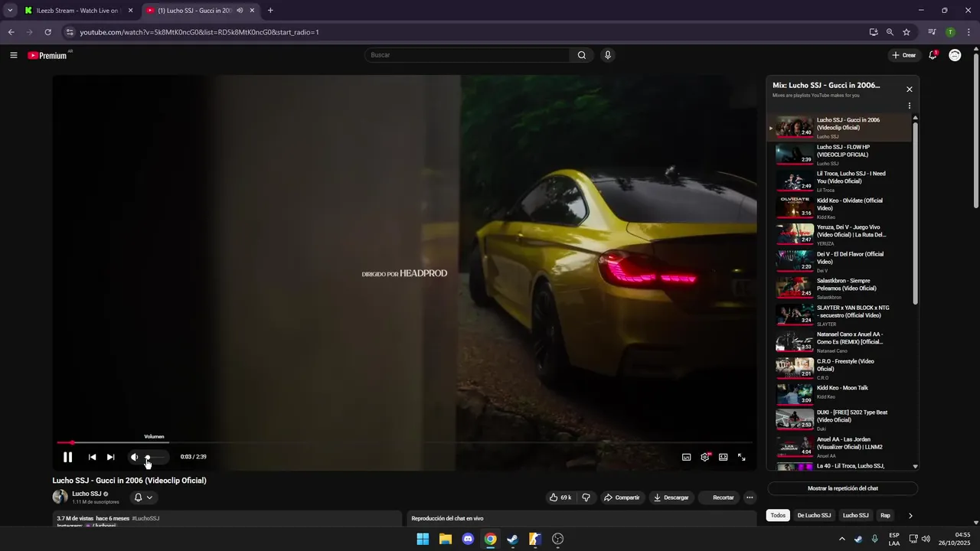Open Chrome three-dot menu
980x551 pixels.
coord(969,32)
